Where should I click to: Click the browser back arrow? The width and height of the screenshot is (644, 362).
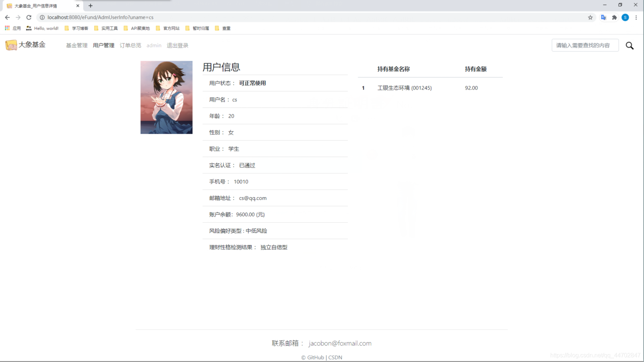pos(7,17)
